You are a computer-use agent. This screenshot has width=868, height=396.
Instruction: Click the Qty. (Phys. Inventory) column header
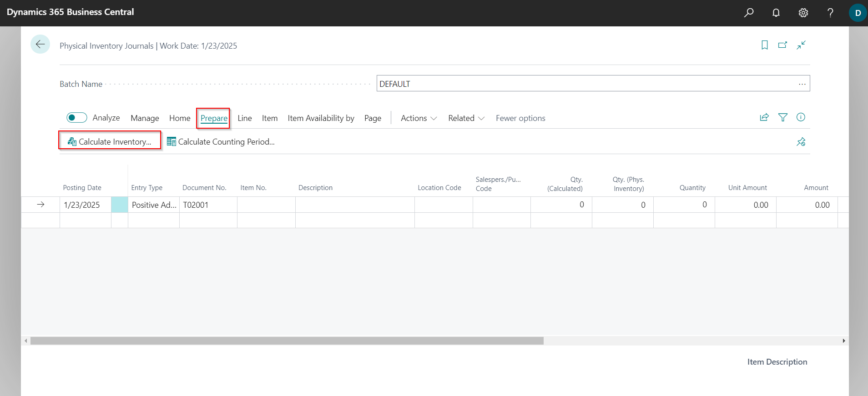click(x=628, y=184)
